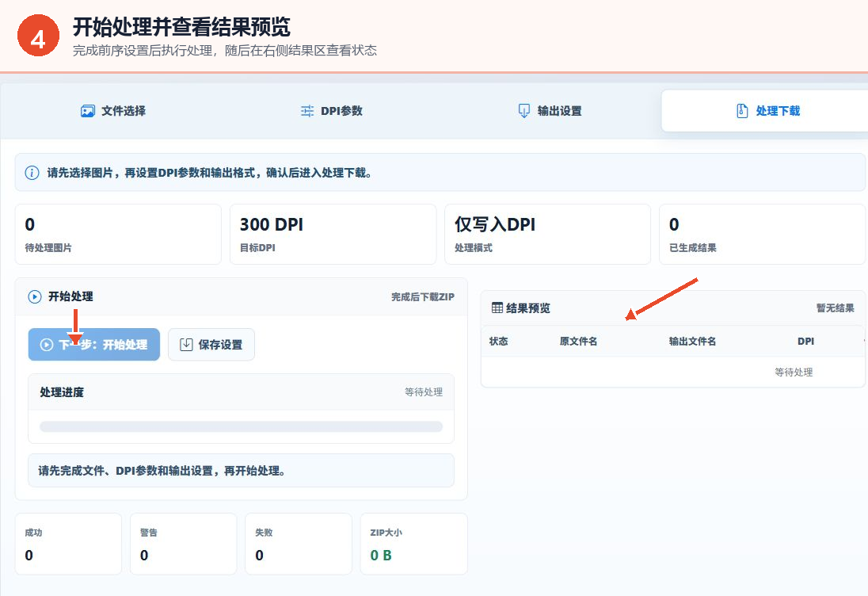This screenshot has width=868, height=596.
Task: Click the table icon beside 结果预览
Action: coord(497,308)
